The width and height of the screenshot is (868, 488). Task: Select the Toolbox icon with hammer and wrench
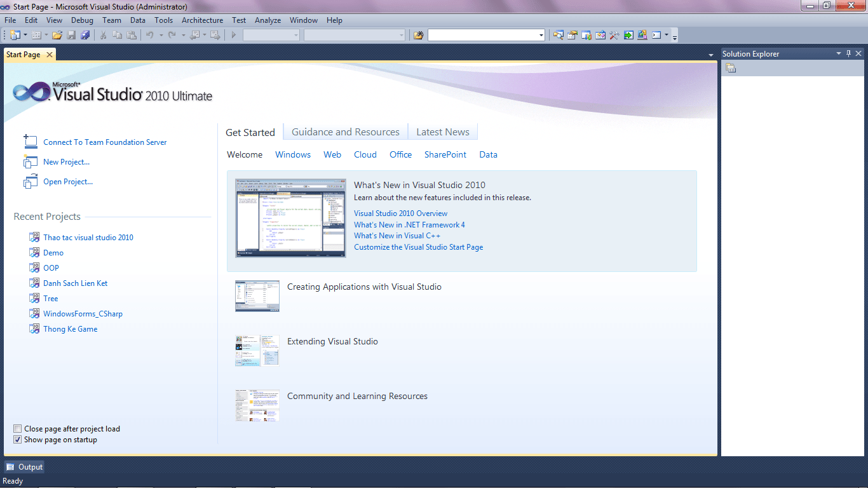tap(614, 35)
